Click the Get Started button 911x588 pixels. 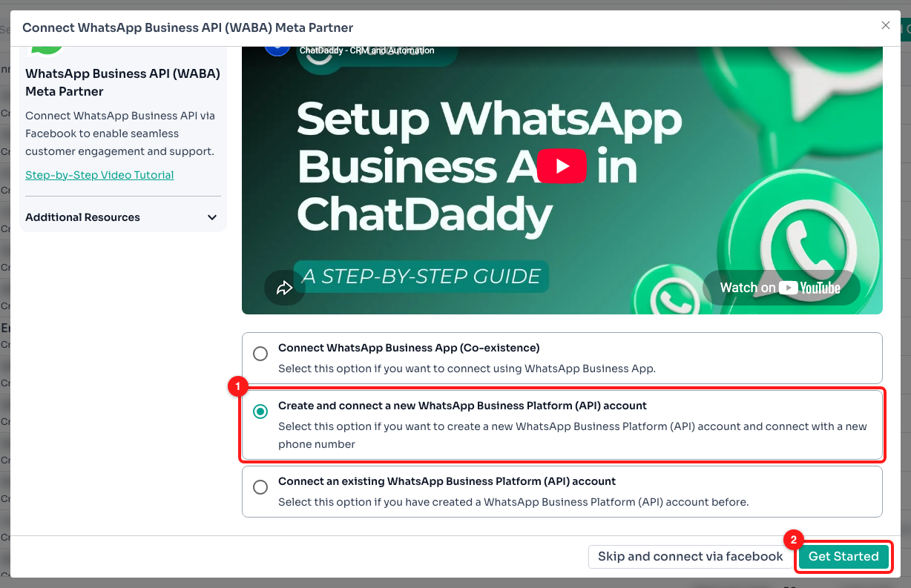[x=843, y=557]
